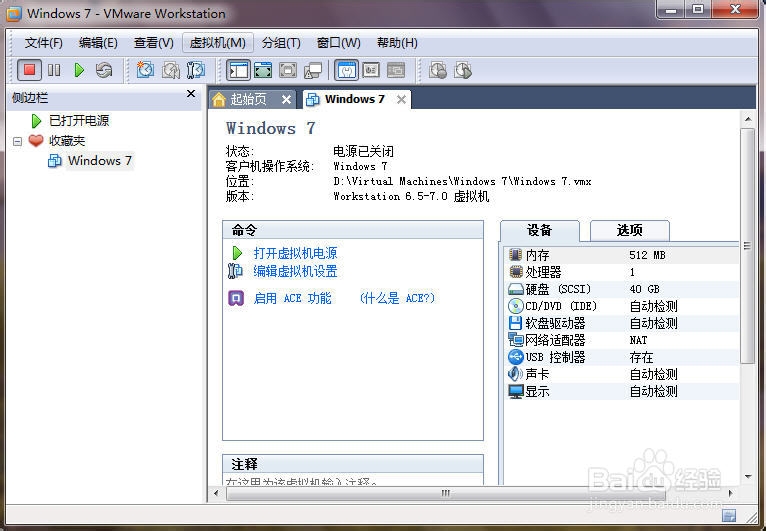
Task: Click the capture movie toolbar icon
Action: (x=438, y=70)
